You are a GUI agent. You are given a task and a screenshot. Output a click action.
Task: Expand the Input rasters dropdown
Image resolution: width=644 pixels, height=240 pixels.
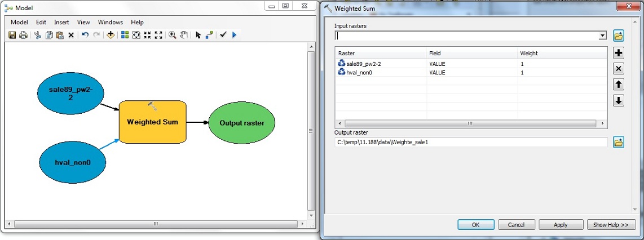pyautogui.click(x=603, y=35)
